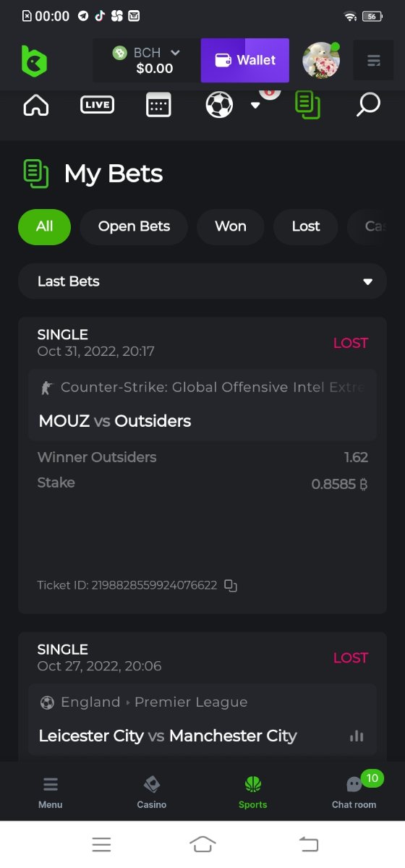Open the user profile avatar
This screenshot has width=405, height=868.
(320, 60)
